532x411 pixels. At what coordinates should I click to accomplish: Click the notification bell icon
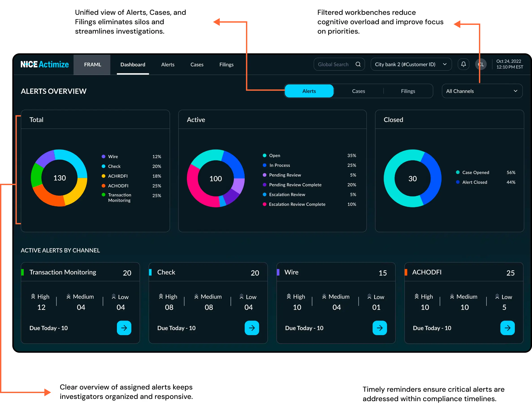point(463,64)
